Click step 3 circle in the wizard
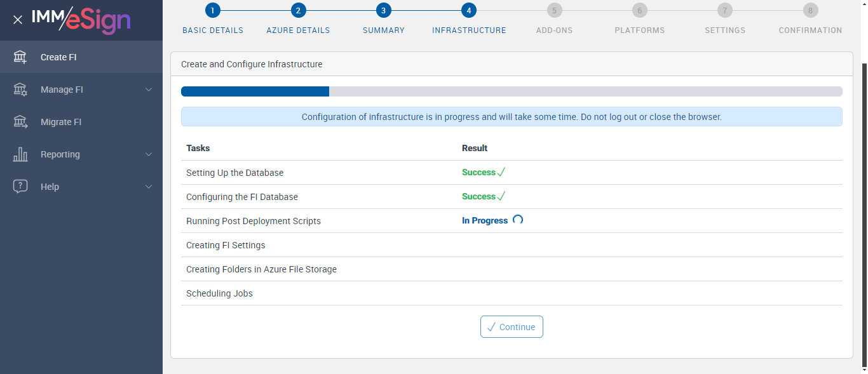The width and height of the screenshot is (868, 374). point(383,10)
